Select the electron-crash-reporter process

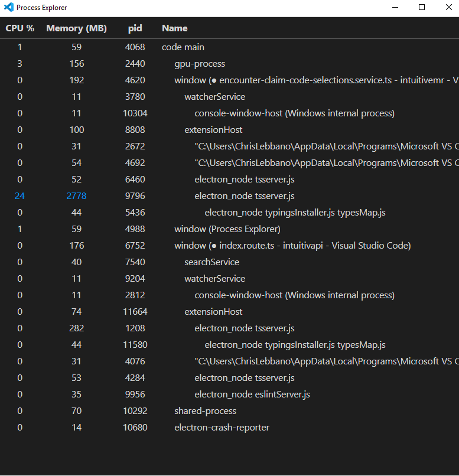[222, 427]
